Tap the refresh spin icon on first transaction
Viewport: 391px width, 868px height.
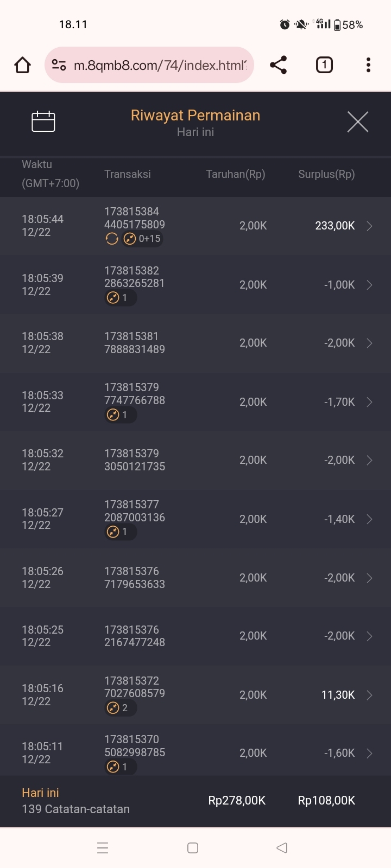112,239
